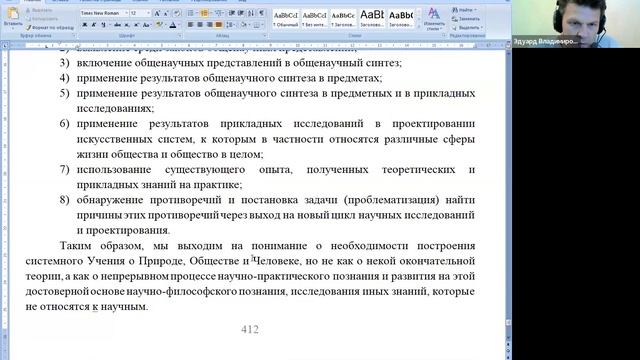Toggle strikethrough formatting (abc)

click(118, 25)
